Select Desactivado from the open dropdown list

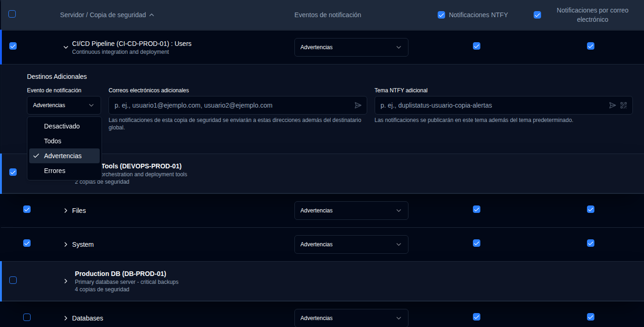[64, 126]
